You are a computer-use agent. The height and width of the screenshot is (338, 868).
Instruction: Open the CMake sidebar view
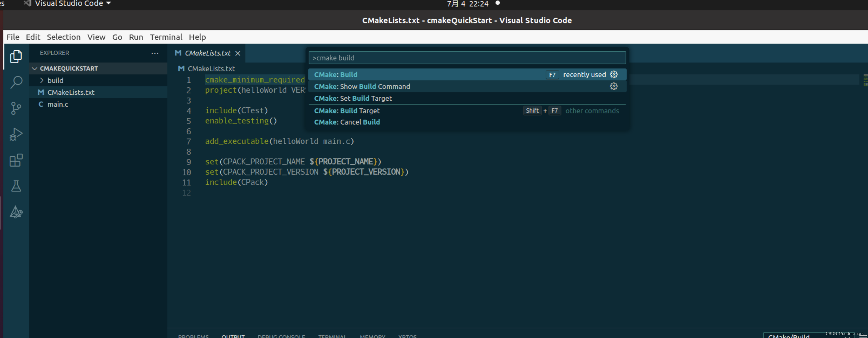[16, 212]
